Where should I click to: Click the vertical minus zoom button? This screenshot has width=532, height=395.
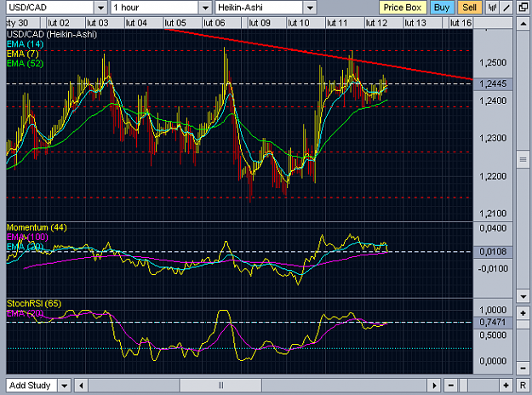click(523, 368)
